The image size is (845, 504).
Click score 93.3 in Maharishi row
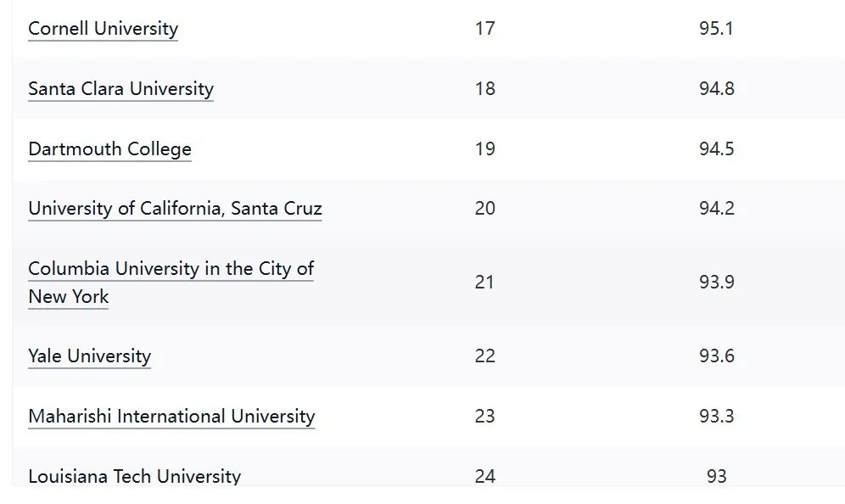click(x=717, y=417)
